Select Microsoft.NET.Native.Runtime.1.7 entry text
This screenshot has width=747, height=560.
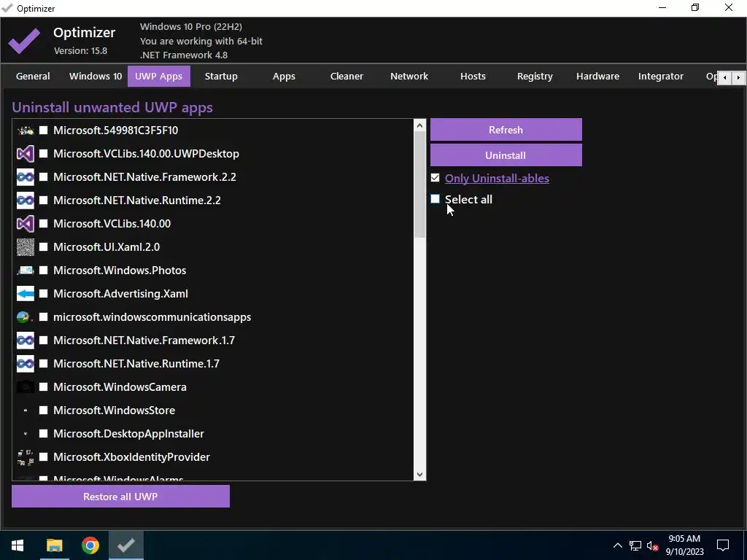136,364
